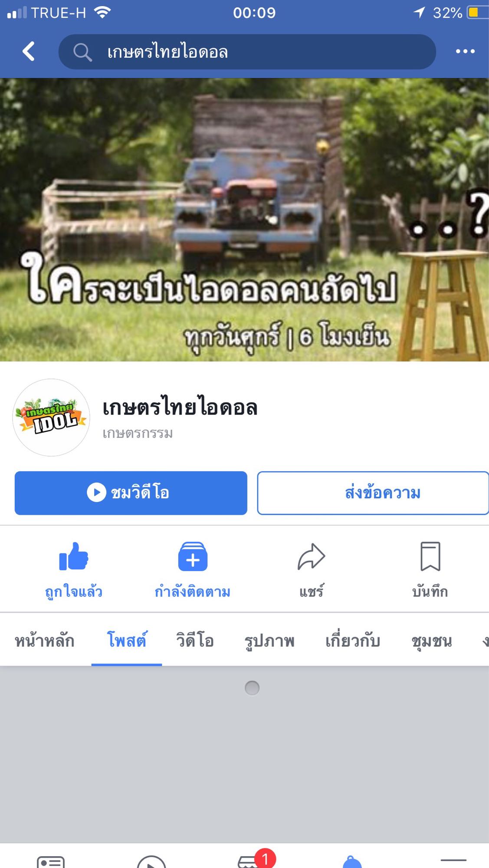Open the เกี่ยวกับ about tab

(x=353, y=641)
